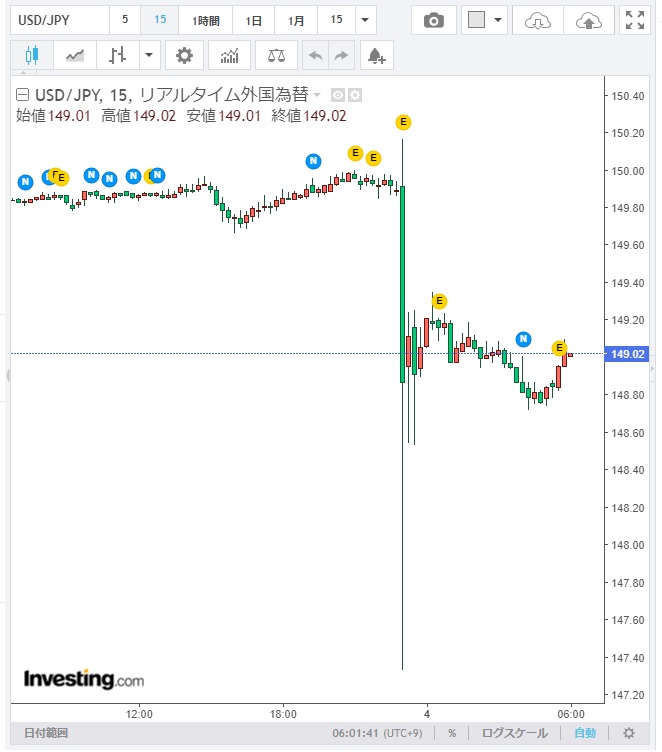
Task: Toggle fullscreen mode icon
Action: pos(635,21)
